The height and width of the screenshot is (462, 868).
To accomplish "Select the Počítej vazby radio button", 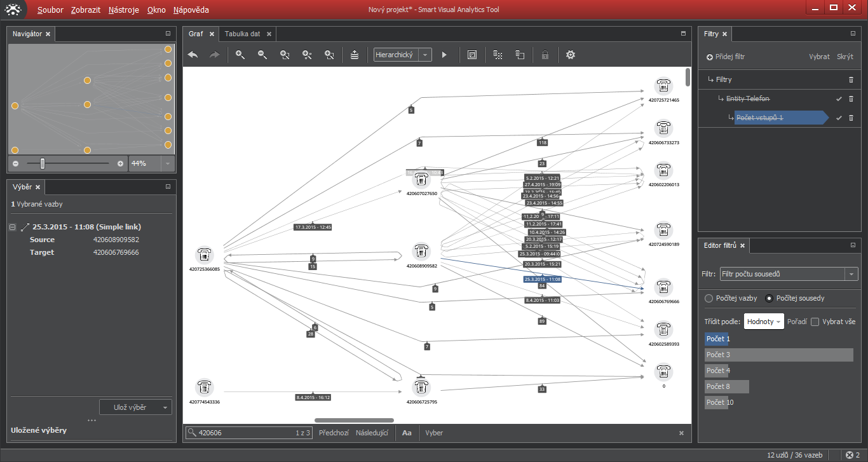I will pos(709,298).
